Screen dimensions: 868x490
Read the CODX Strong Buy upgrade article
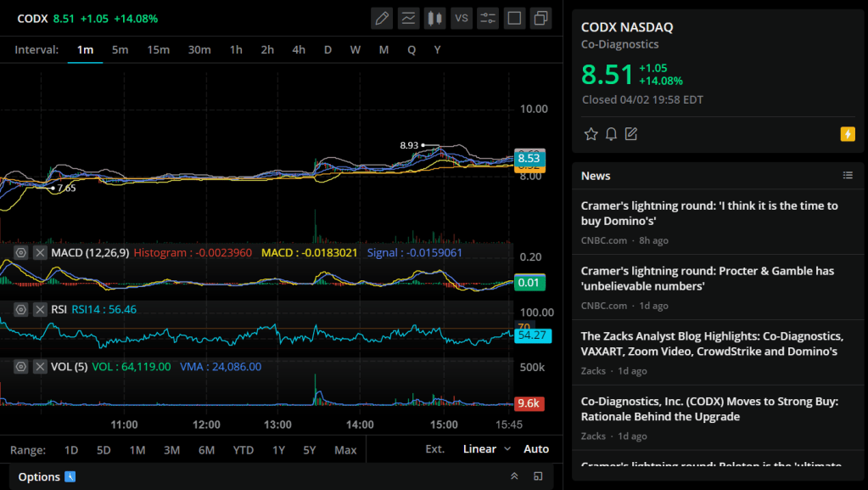click(x=708, y=409)
